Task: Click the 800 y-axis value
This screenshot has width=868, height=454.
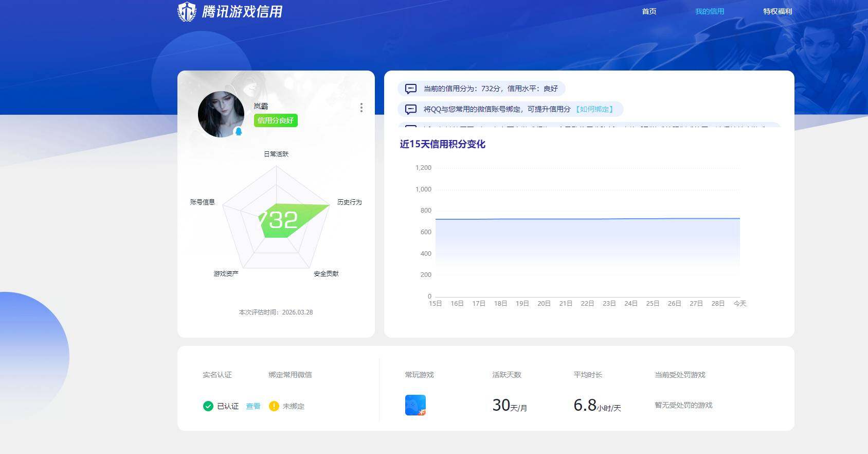Action: (x=426, y=211)
